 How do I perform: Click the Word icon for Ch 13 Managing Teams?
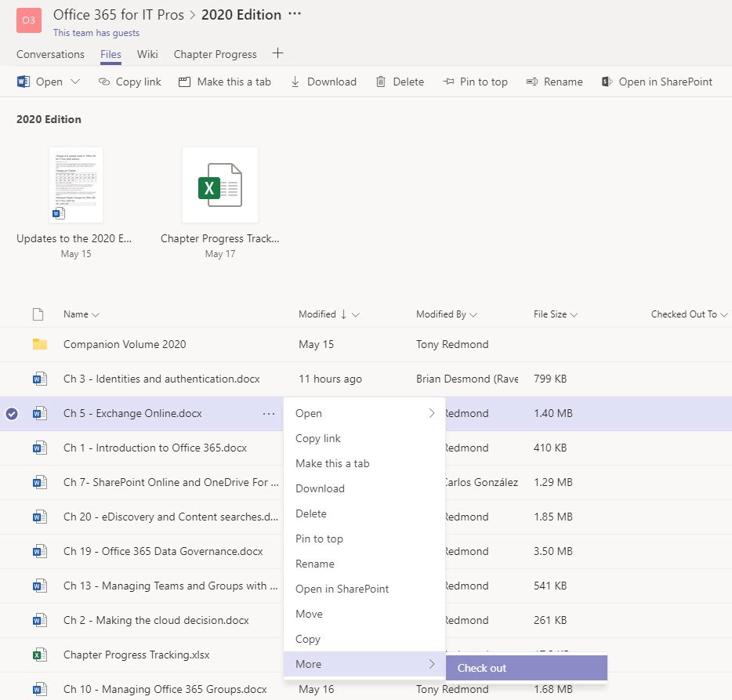(x=40, y=586)
